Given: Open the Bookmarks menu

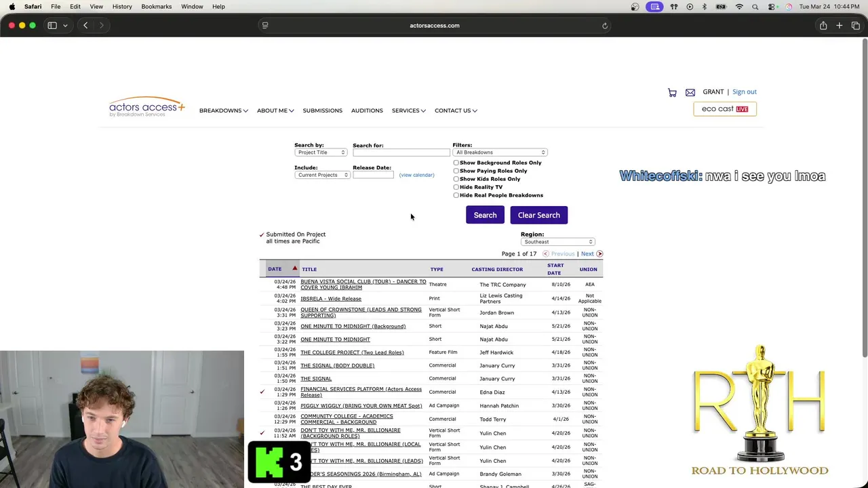Looking at the screenshot, I should (157, 7).
